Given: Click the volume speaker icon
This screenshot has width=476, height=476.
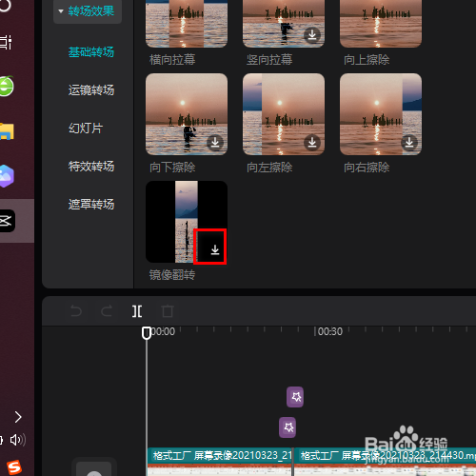Looking at the screenshot, I should (18, 440).
